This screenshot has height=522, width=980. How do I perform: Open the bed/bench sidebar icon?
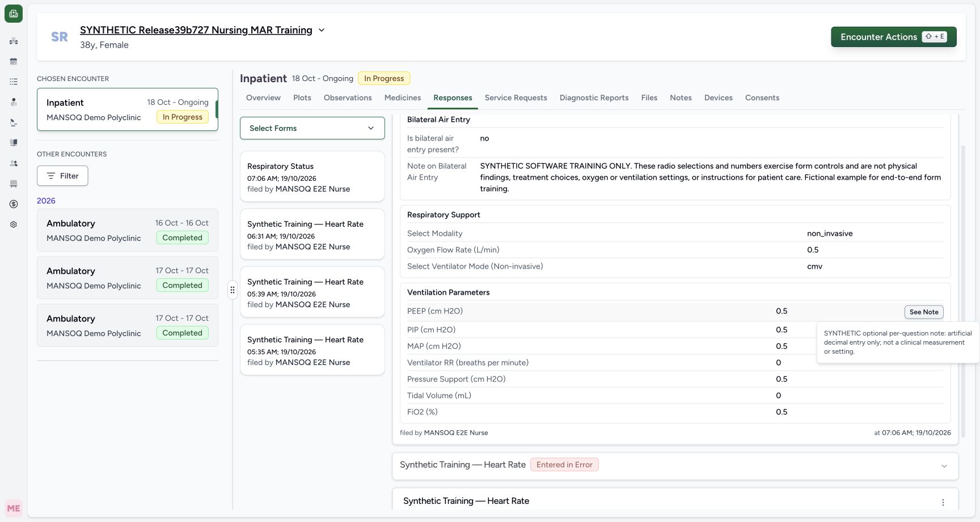tap(14, 184)
